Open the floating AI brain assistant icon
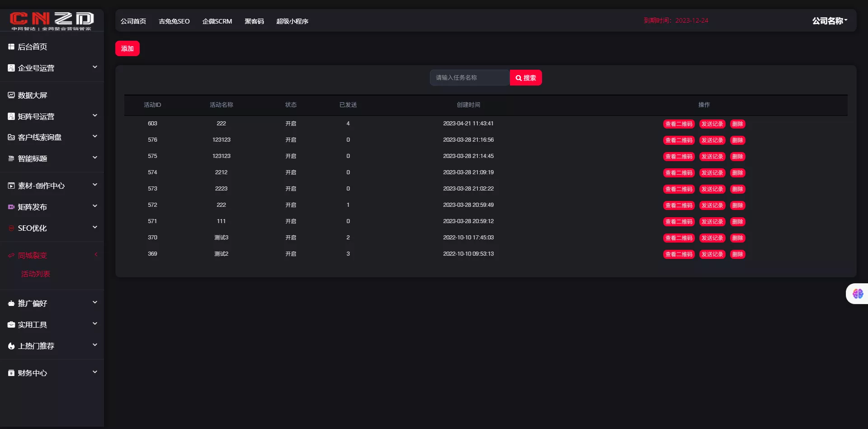 [858, 294]
